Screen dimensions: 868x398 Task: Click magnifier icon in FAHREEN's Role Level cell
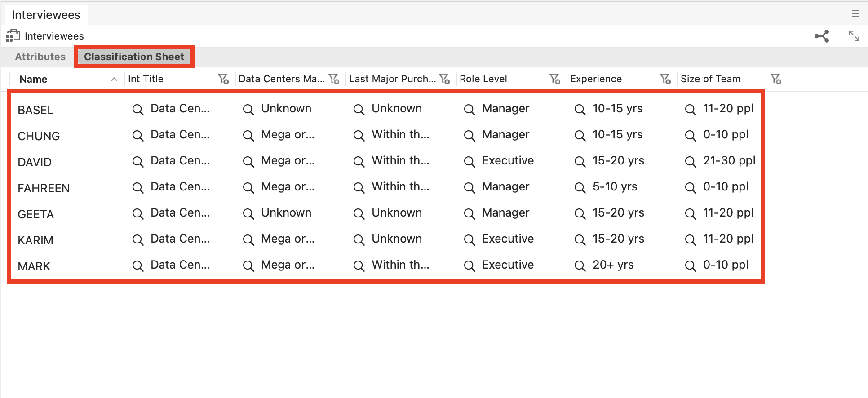point(469,188)
